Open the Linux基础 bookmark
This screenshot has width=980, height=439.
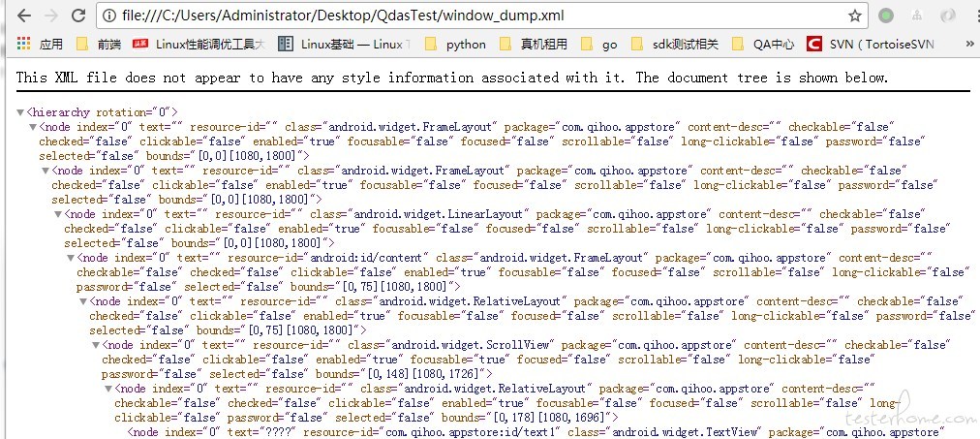(345, 44)
